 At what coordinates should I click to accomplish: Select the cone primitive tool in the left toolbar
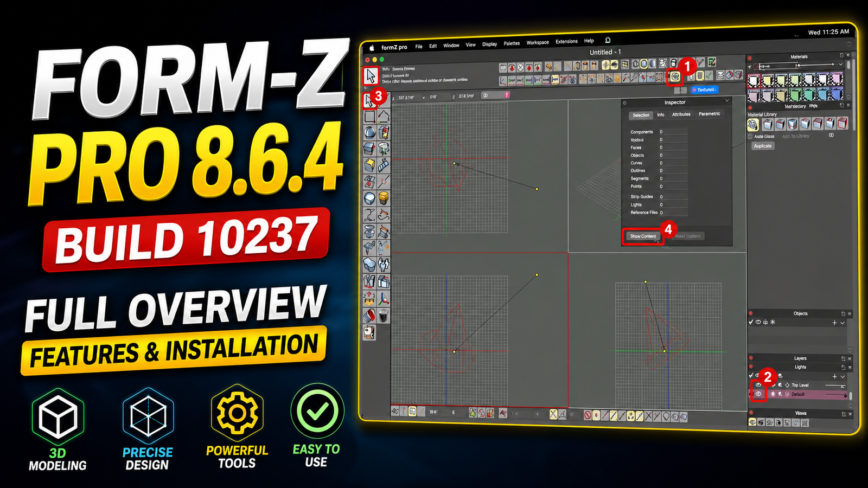(369, 133)
